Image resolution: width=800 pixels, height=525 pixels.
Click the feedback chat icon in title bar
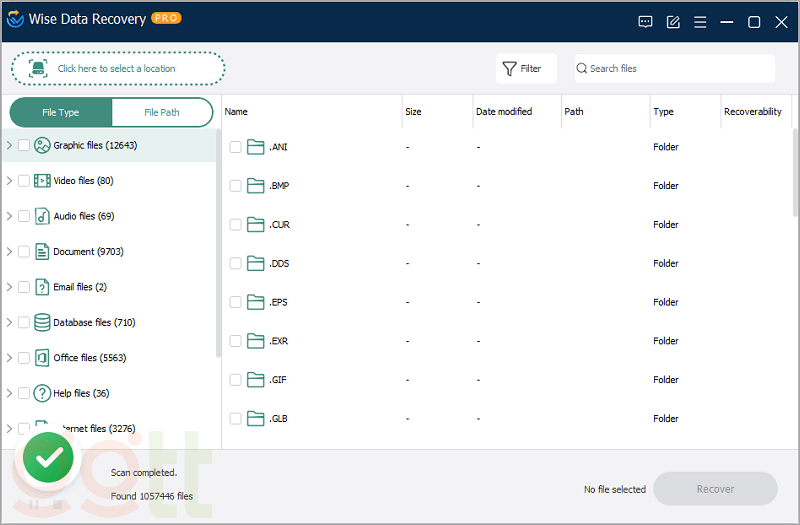click(646, 22)
